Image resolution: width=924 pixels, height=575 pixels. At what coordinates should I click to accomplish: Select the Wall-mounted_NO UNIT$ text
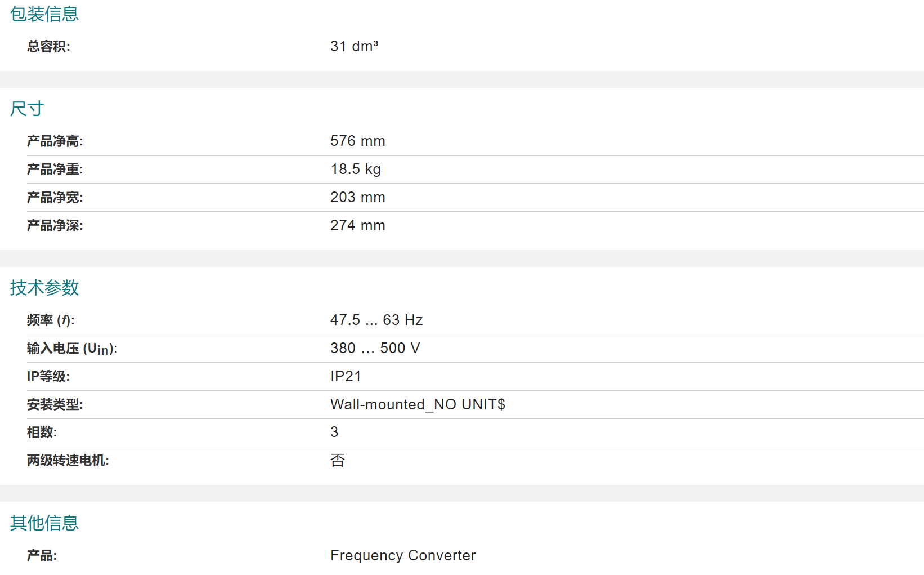[x=418, y=404]
